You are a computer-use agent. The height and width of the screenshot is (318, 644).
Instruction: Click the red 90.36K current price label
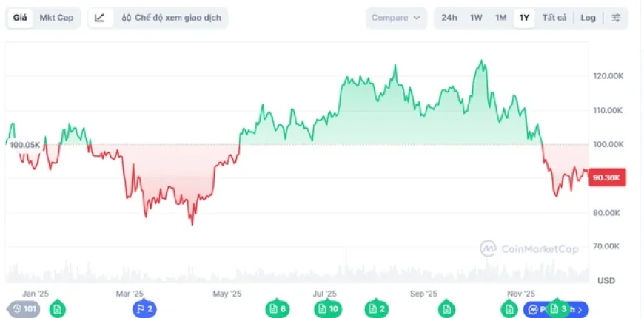[x=606, y=178]
